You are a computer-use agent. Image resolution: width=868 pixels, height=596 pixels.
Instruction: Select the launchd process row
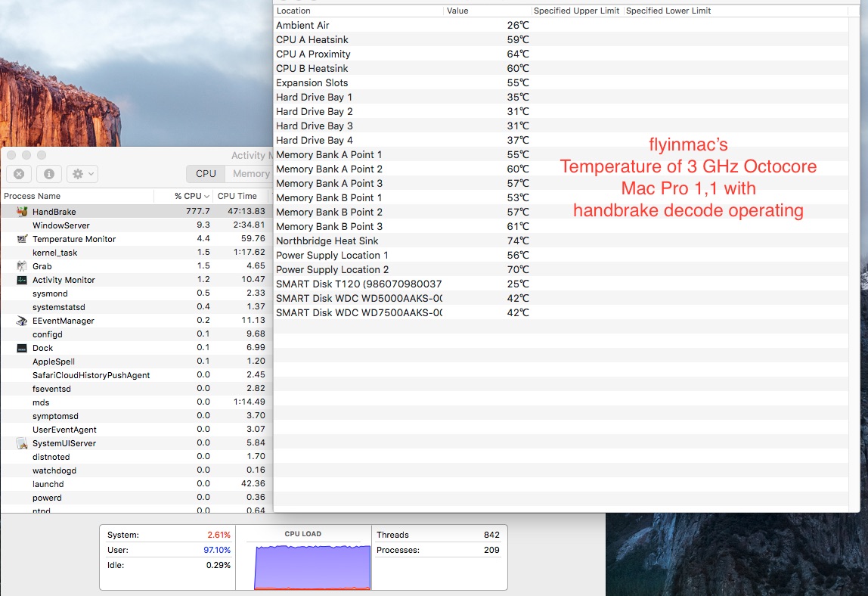pos(135,484)
